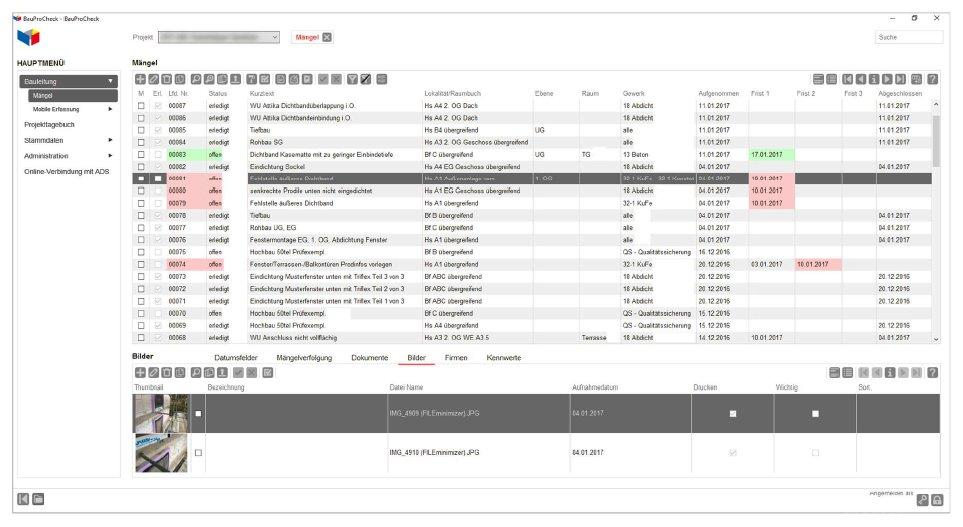Select Mängel item under Bauleitung
Image resolution: width=963 pixels, height=527 pixels.
click(72, 96)
